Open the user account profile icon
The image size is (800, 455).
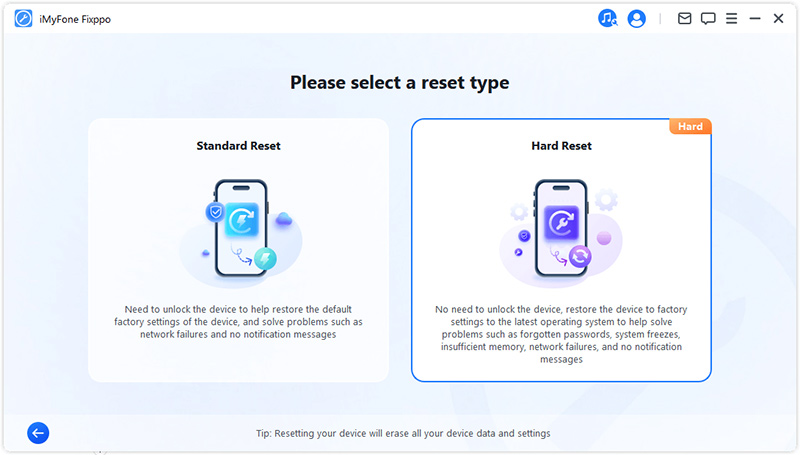(636, 19)
